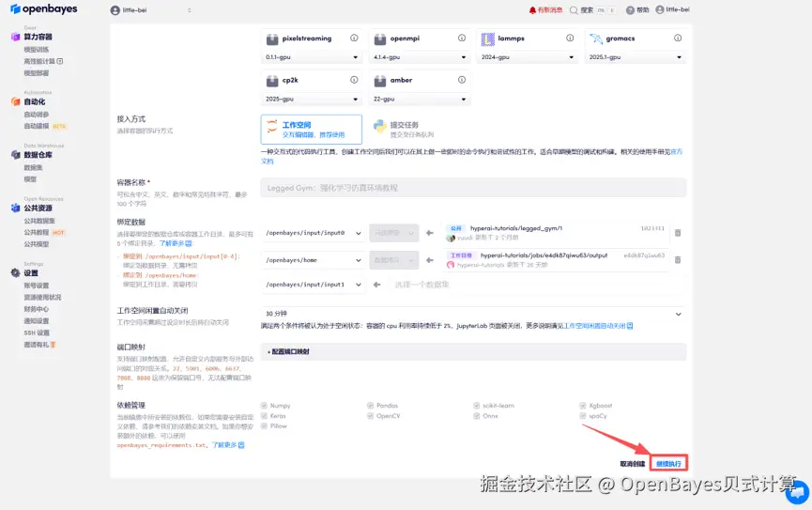Click the OpenBayes logo
Image resolution: width=812 pixels, height=510 pixels.
[44, 8]
